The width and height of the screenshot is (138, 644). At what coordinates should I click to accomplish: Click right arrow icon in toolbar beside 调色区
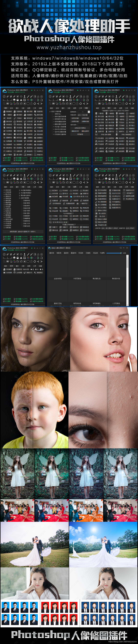pos(42,262)
